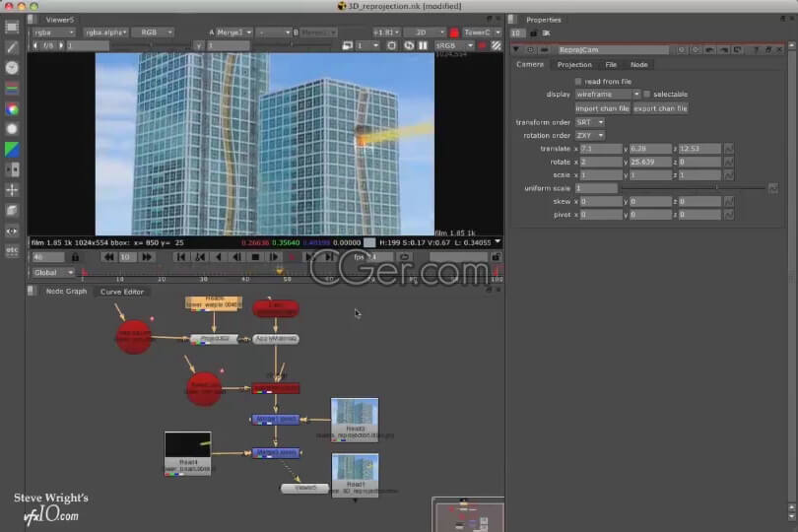Click the export chan file button
The width and height of the screenshot is (798, 532).
[660, 108]
